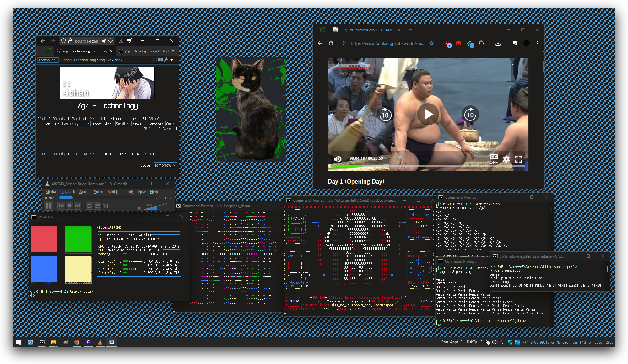Screen dimensions: 628x364
Task: Go back in the 4chan browser window
Action: pyautogui.click(x=43, y=41)
